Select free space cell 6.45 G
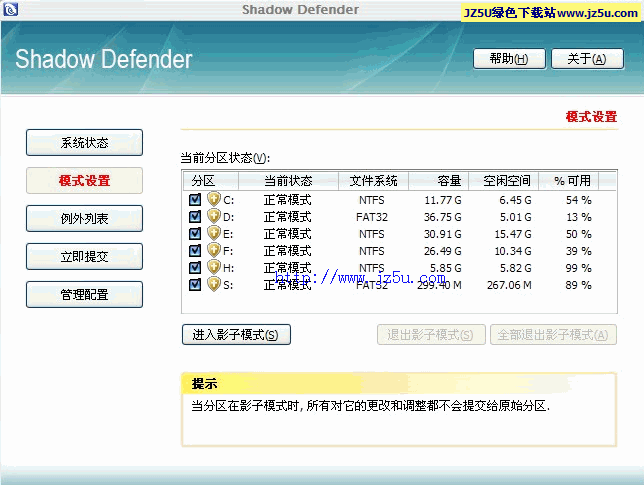Viewport: 644px width, 485px height. pos(515,200)
